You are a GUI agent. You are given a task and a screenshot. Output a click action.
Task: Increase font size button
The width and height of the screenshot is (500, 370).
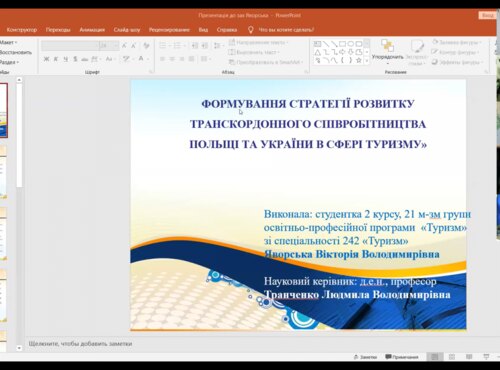[124, 45]
